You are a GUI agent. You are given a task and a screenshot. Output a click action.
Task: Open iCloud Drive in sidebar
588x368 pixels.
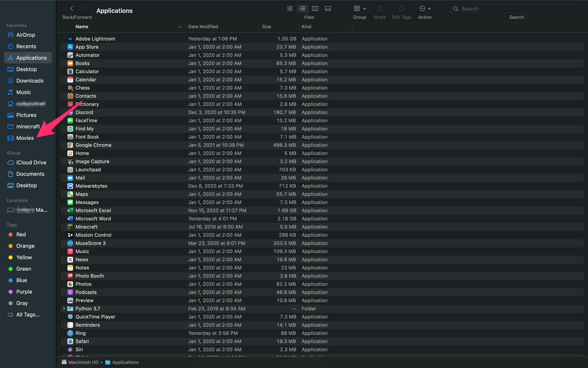coord(28,162)
